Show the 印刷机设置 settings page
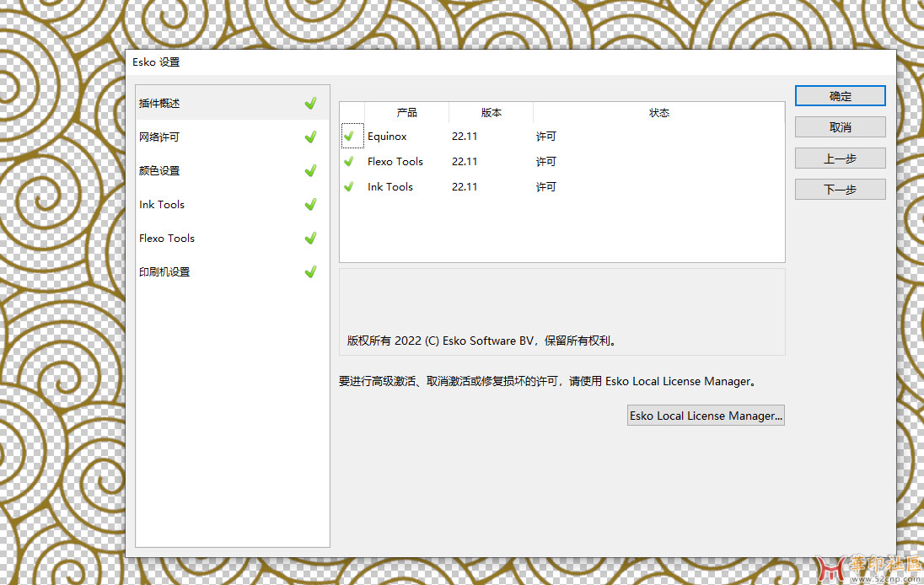This screenshot has width=924, height=585. coord(232,271)
